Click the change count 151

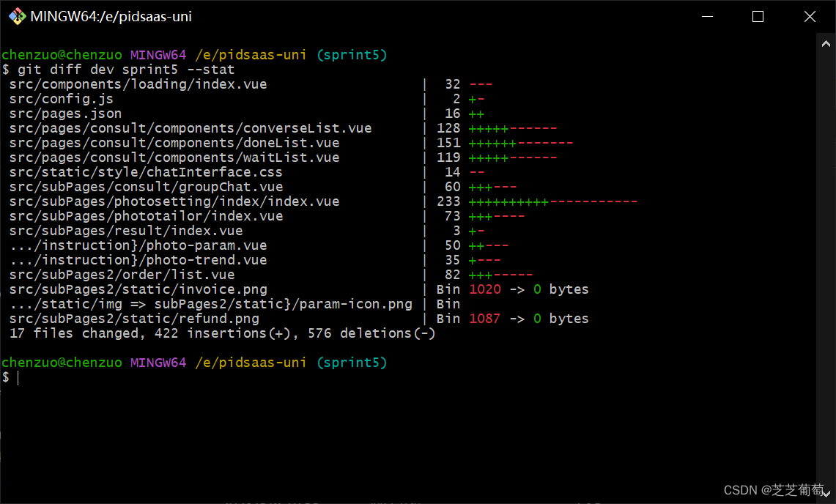[448, 143]
